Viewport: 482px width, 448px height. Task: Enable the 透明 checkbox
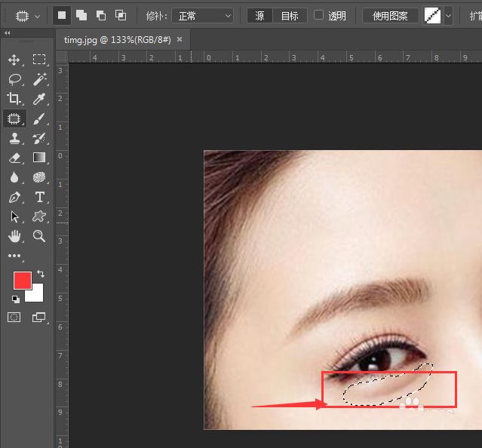click(x=319, y=15)
